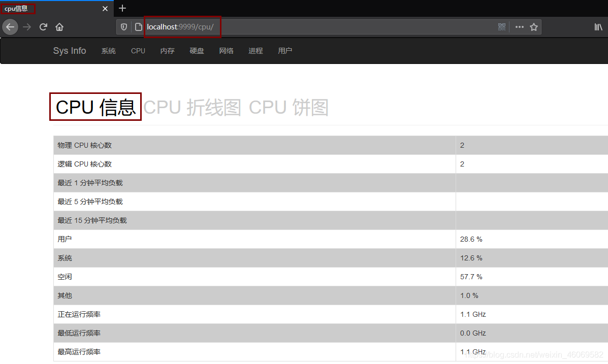Screen dimensions: 608x364
Task: Open the 网络 navigation item
Action: tap(227, 51)
